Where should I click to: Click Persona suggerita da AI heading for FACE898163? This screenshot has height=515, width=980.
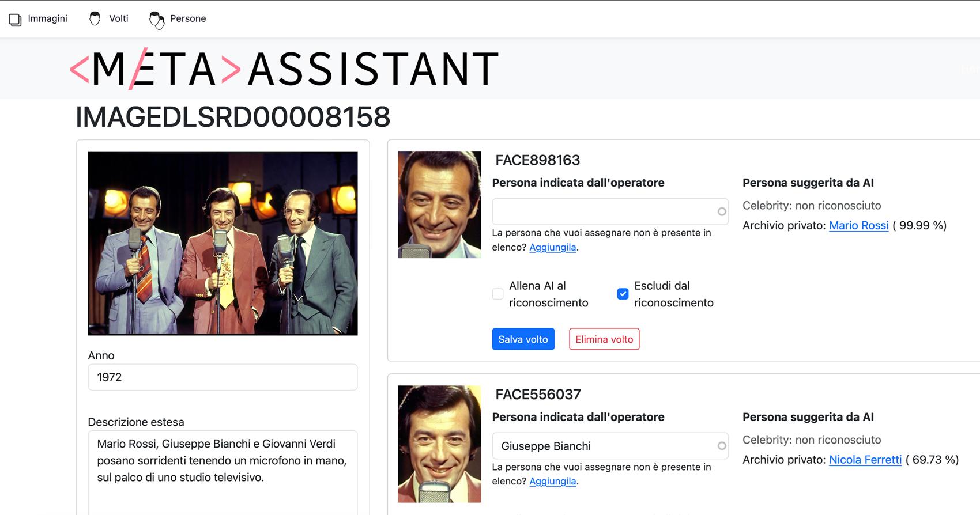[x=808, y=183]
